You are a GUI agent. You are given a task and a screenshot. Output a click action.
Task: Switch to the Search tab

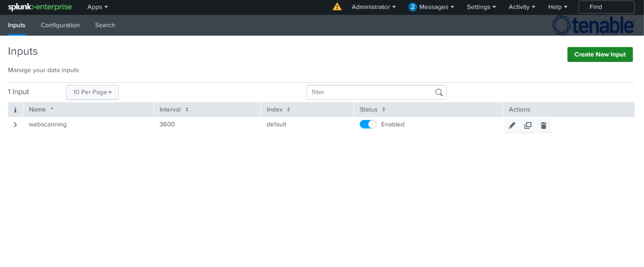click(x=105, y=25)
